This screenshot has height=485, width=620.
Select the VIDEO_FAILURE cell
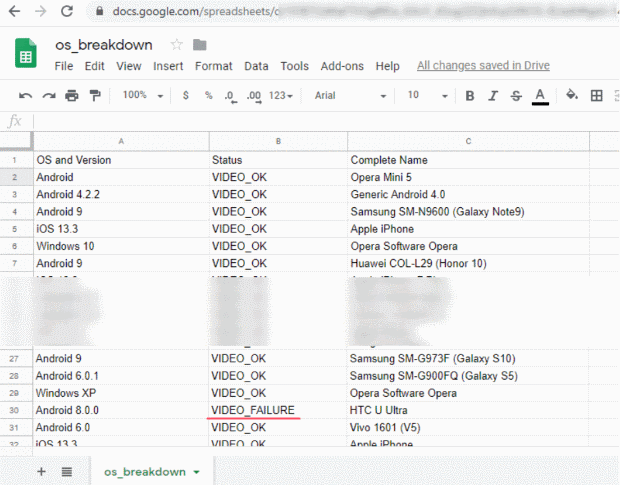click(278, 410)
